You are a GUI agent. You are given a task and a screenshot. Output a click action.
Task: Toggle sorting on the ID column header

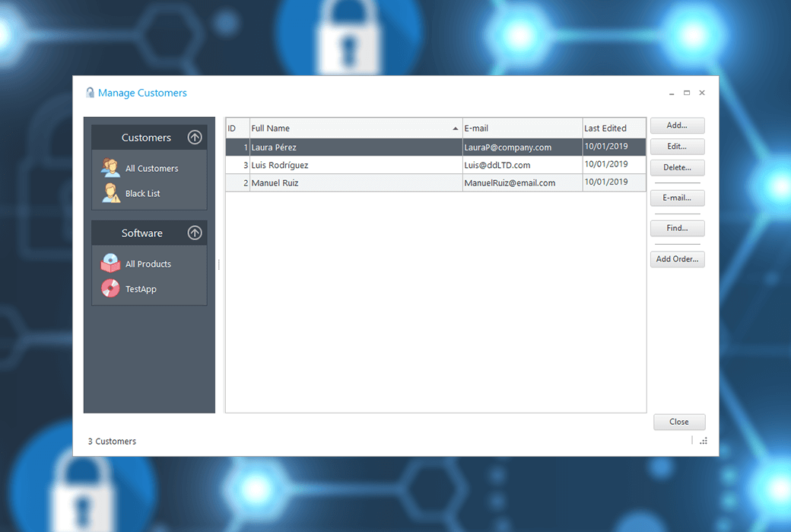[237, 128]
